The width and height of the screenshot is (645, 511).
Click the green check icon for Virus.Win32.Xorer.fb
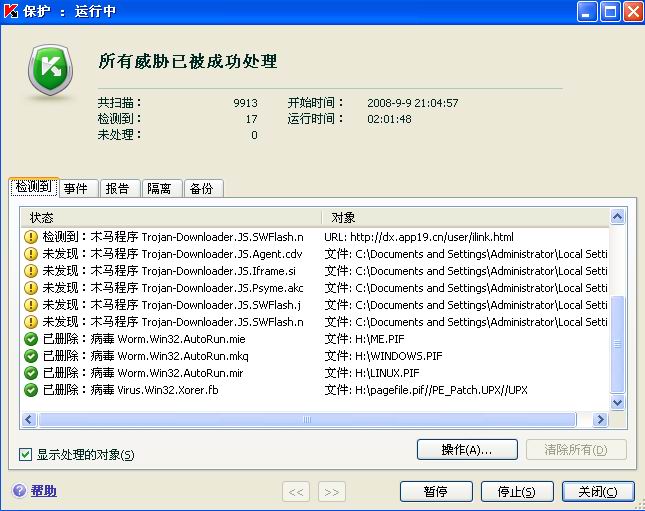[x=31, y=390]
